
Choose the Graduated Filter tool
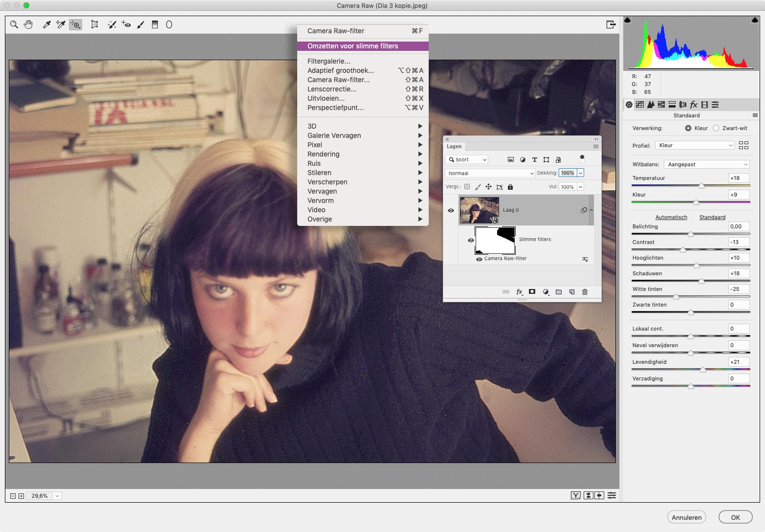coord(155,24)
